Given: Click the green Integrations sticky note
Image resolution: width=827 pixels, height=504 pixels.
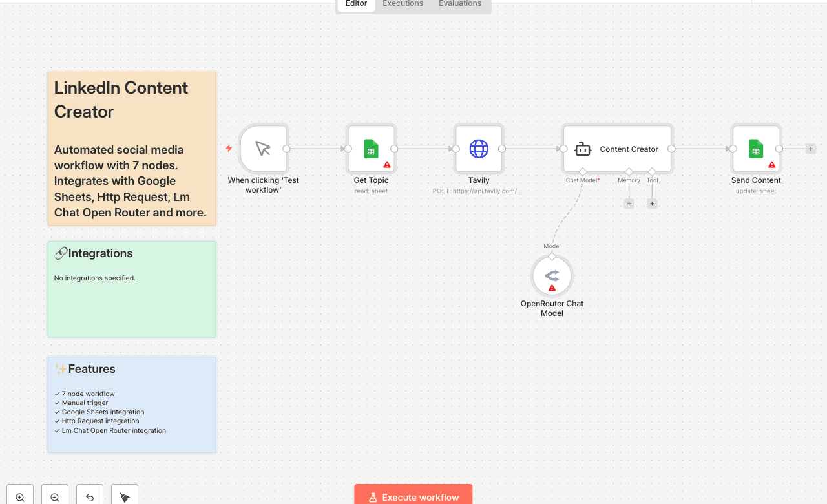Looking at the screenshot, I should pos(132,304).
